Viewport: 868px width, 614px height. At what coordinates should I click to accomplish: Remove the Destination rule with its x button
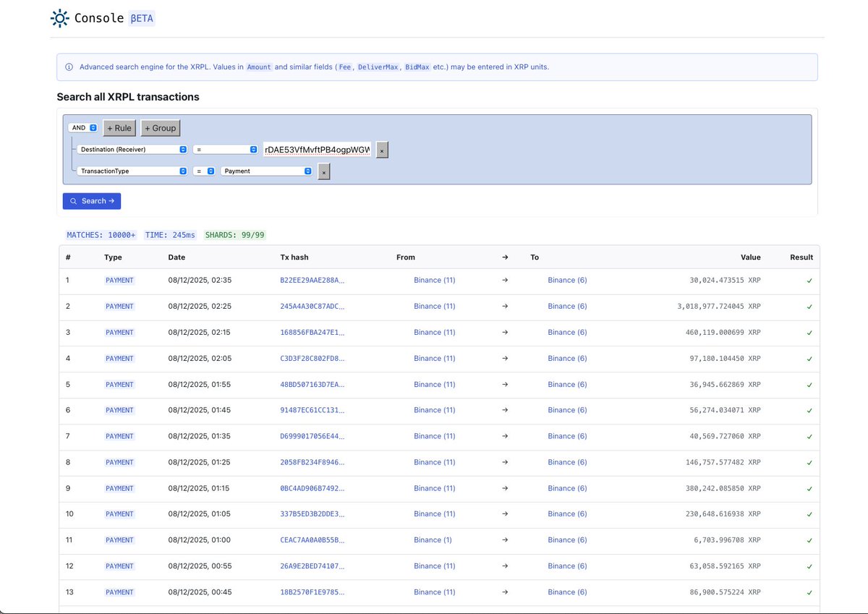(382, 150)
